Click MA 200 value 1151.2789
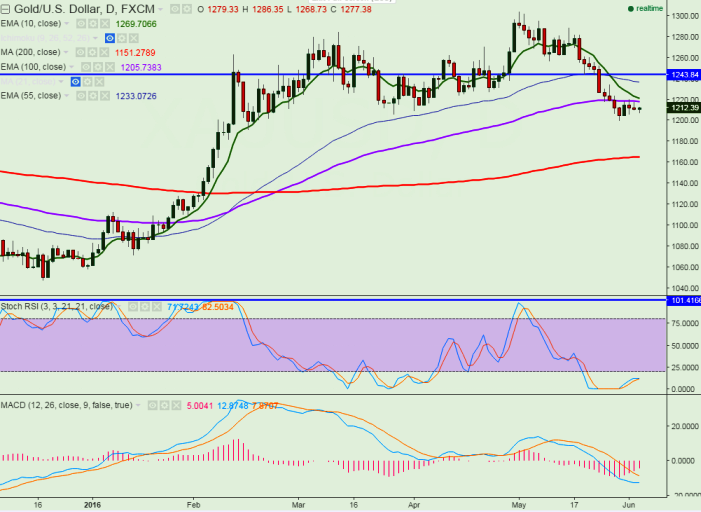The height and width of the screenshot is (512, 701). coord(135,53)
